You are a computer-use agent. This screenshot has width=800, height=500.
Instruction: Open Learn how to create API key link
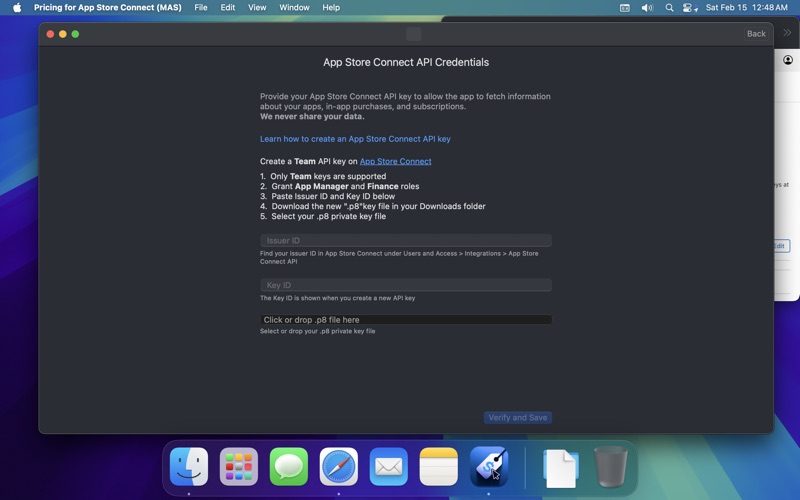coord(355,139)
